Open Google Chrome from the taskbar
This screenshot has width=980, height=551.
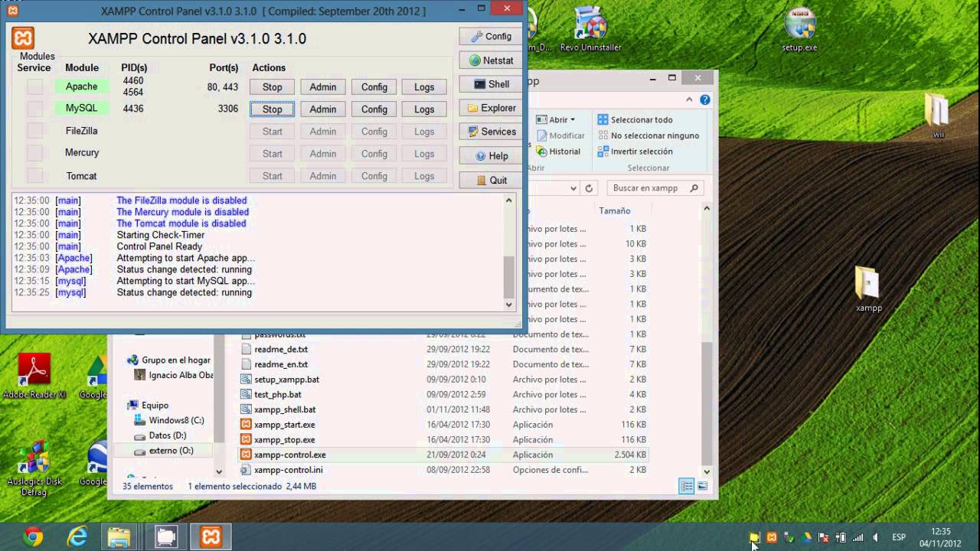(x=33, y=537)
